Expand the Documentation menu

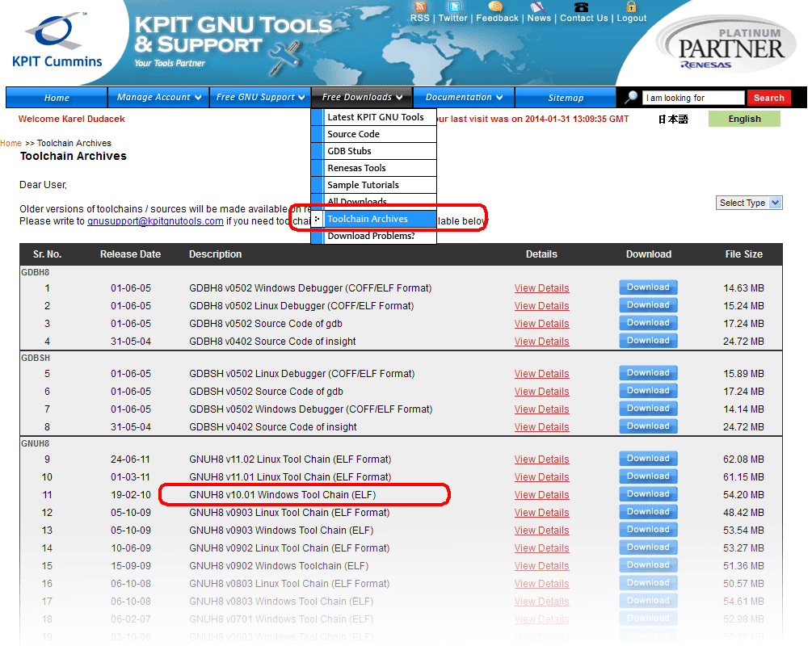tap(464, 98)
